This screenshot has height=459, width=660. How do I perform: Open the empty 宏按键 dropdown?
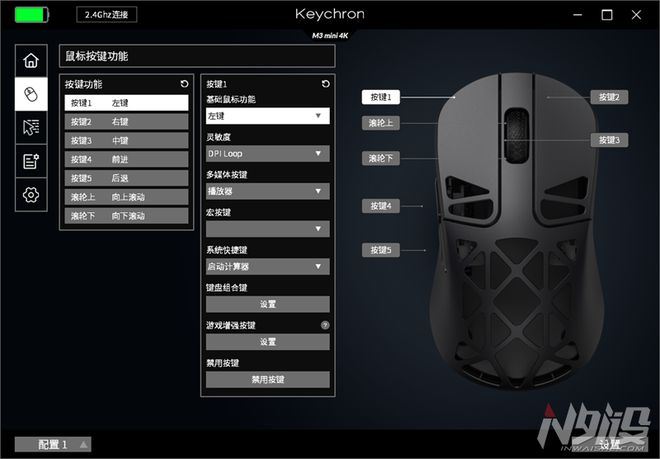coord(268,229)
